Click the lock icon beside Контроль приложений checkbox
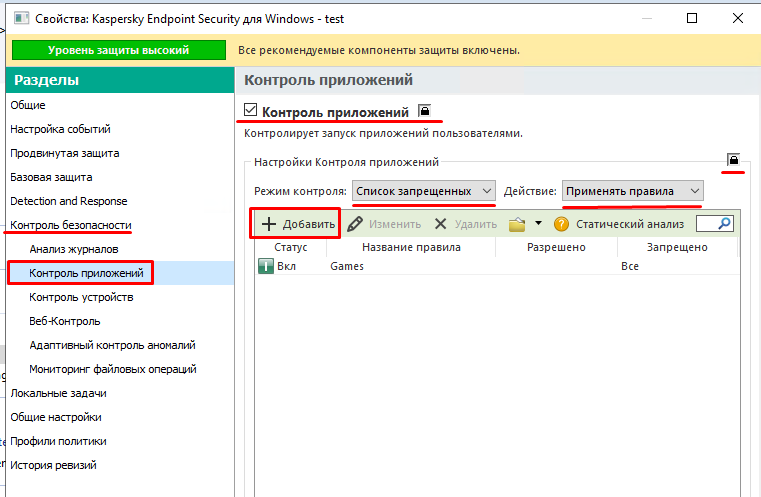Viewport: 761px width, 497px height. pyautogui.click(x=425, y=111)
